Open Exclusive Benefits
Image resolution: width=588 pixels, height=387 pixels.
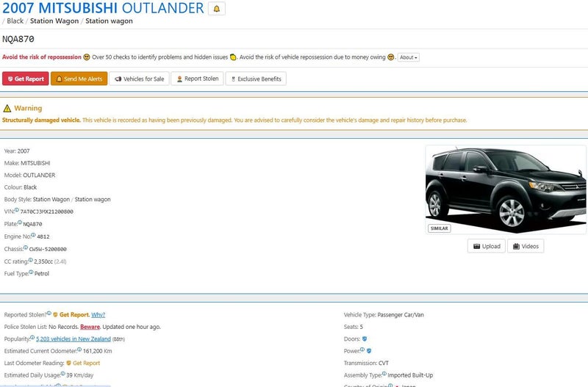pyautogui.click(x=255, y=79)
